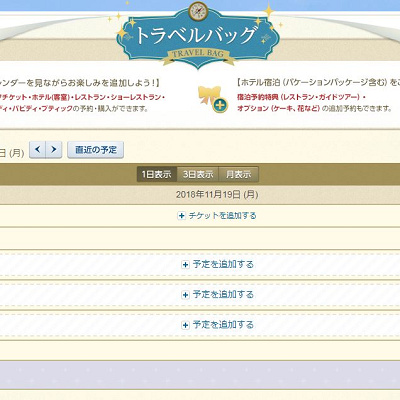The image size is (400, 400).
Task: Click red text 宿泊予約特典 (レストラン・ガイドツアー)
Action: click(x=299, y=97)
